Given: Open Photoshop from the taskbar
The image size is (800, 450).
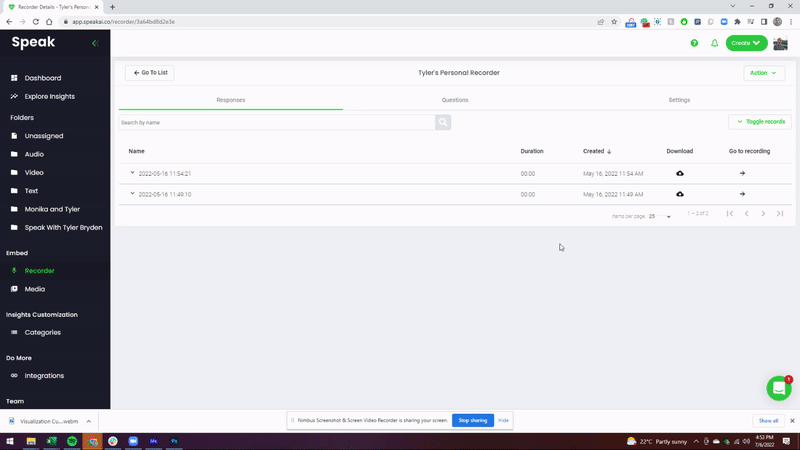Looking at the screenshot, I should pyautogui.click(x=174, y=441).
